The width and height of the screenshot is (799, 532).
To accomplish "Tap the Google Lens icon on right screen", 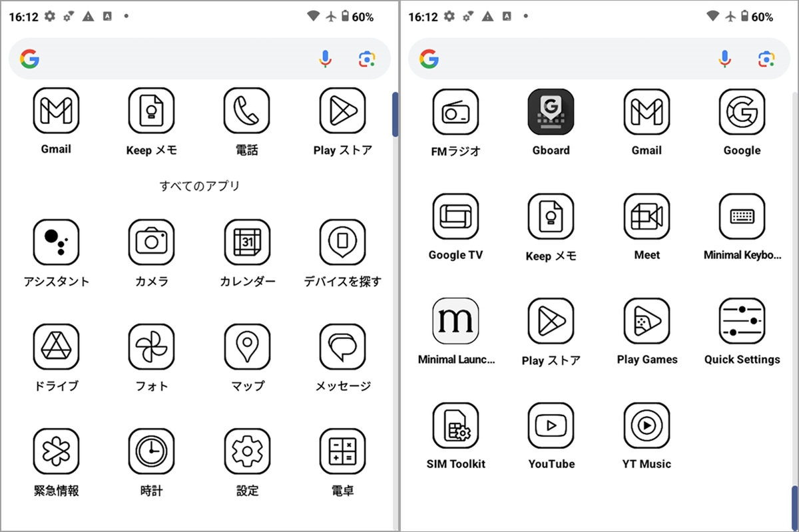I will 766,59.
